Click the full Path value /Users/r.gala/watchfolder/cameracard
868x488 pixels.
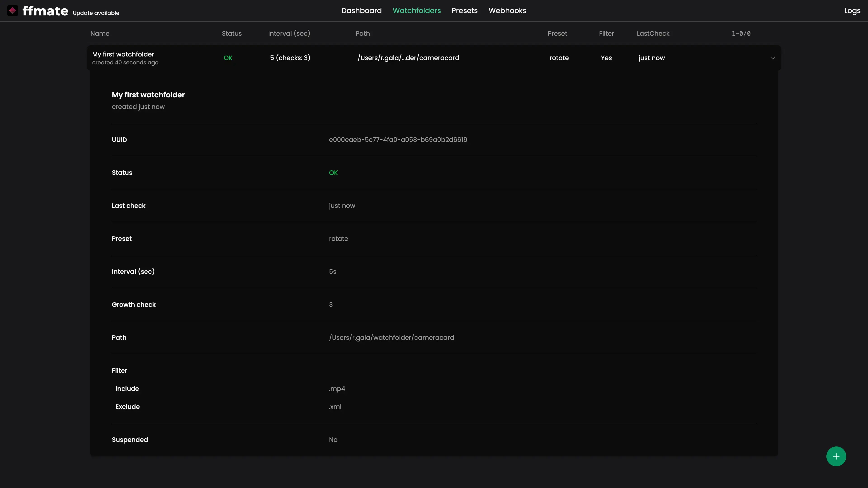(x=391, y=338)
